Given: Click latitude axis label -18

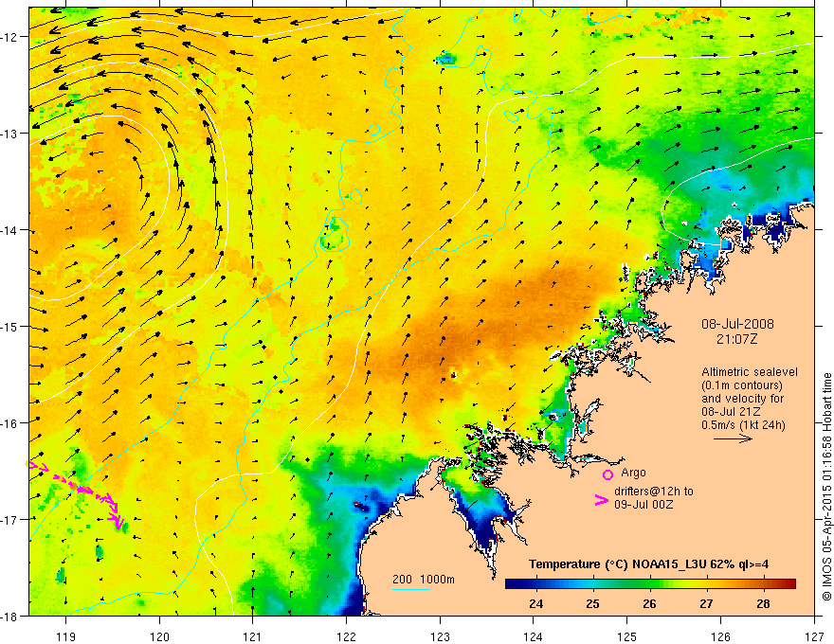Looking at the screenshot, I should tap(9, 616).
